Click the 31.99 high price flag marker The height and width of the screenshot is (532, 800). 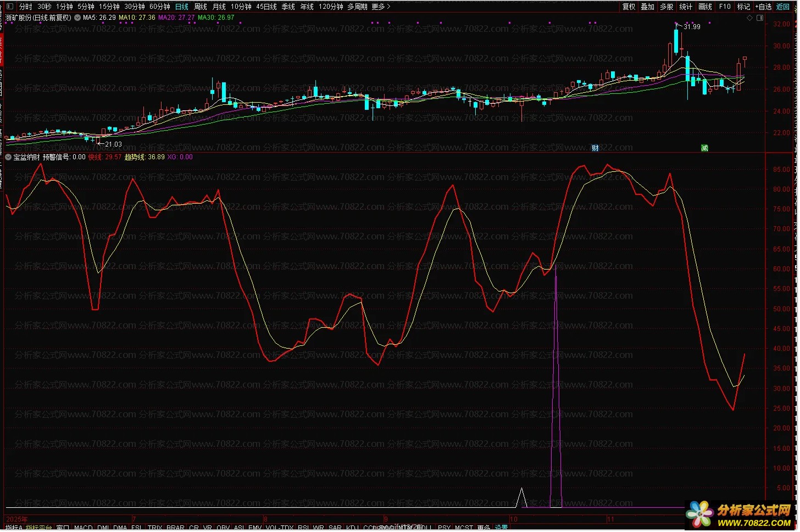[x=689, y=26]
